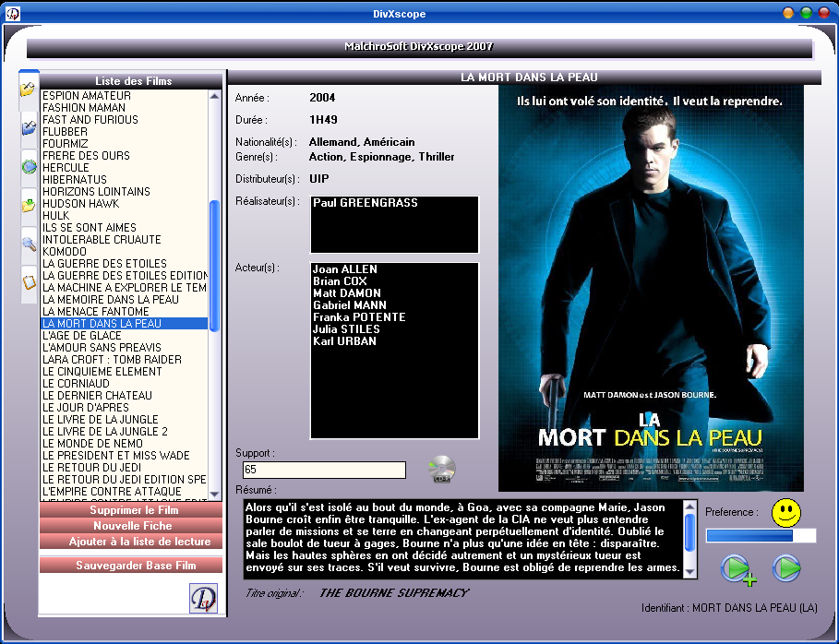The height and width of the screenshot is (644, 839).
Task: Click the CD-R disc support icon
Action: 442,469
